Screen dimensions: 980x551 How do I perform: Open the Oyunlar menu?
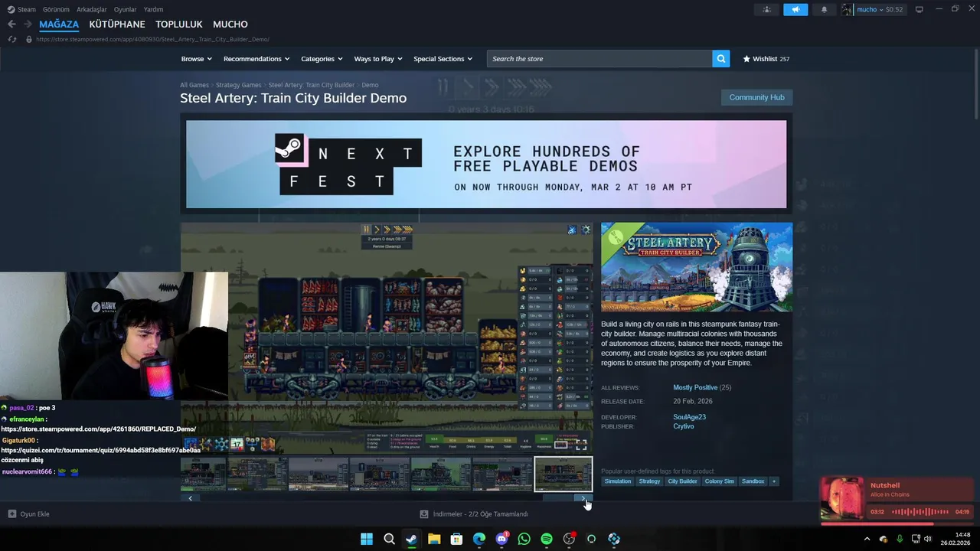tap(125, 9)
